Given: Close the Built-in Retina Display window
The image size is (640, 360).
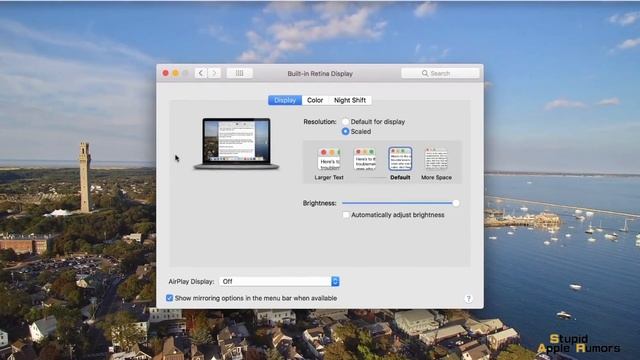Looking at the screenshot, I should (x=165, y=73).
